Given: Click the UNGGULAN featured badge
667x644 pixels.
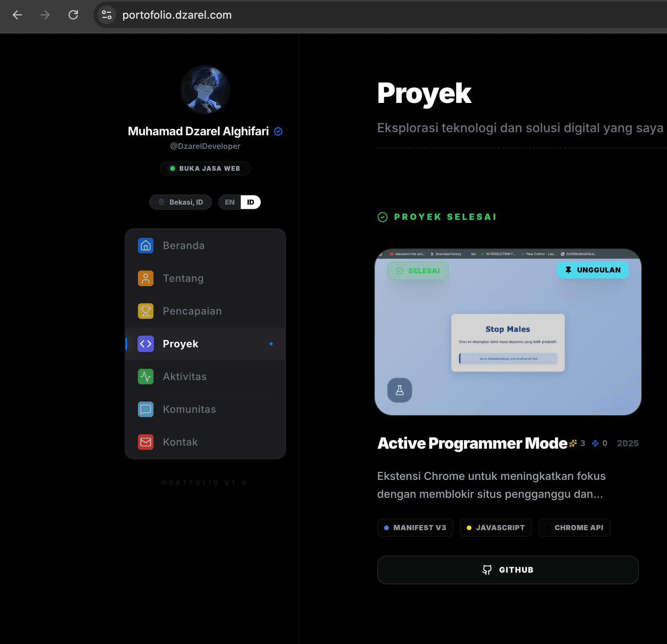Looking at the screenshot, I should pos(592,270).
